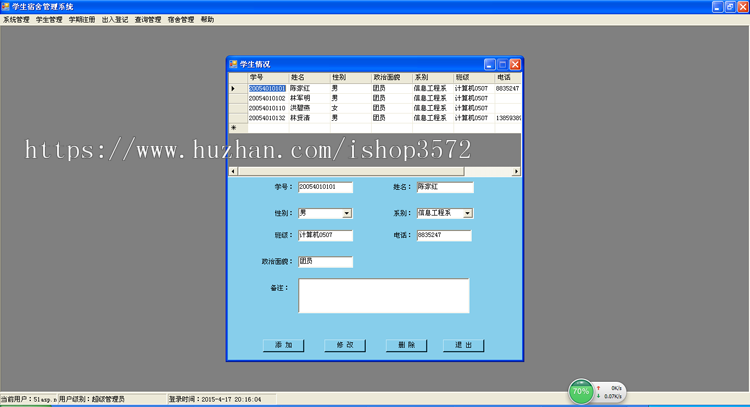Click the 学生情况 window icon
This screenshot has height=407, width=750.
(233, 64)
